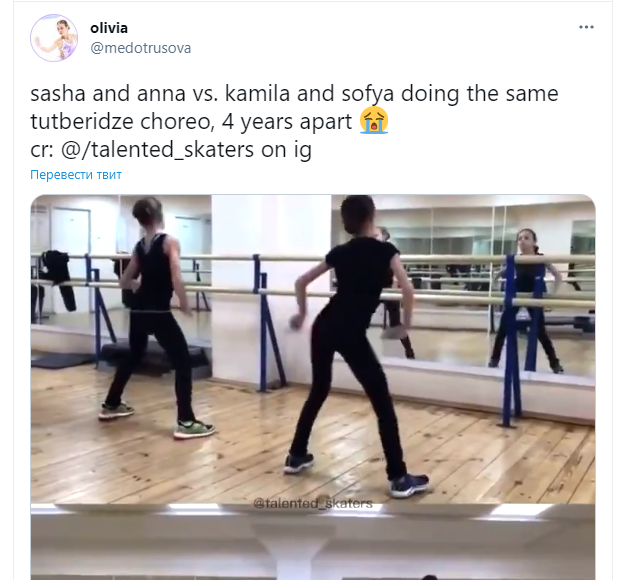Click olivia's round profile avatar
633x580 pixels.
click(54, 38)
